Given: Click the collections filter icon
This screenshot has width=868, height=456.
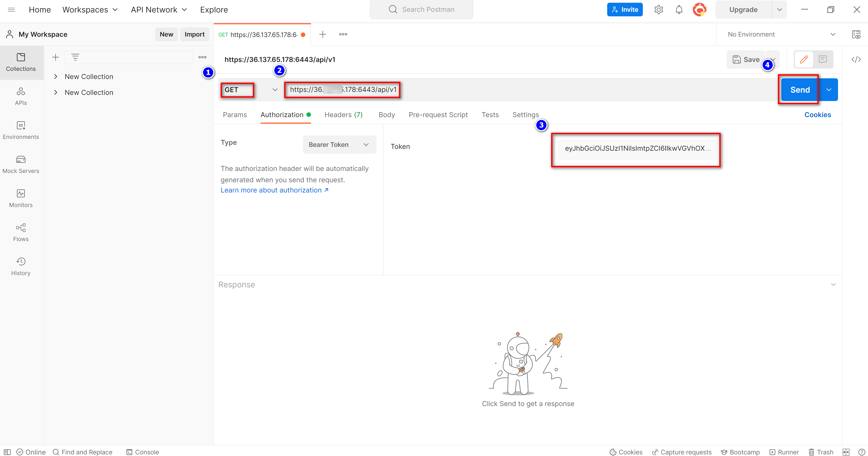Looking at the screenshot, I should 75,57.
